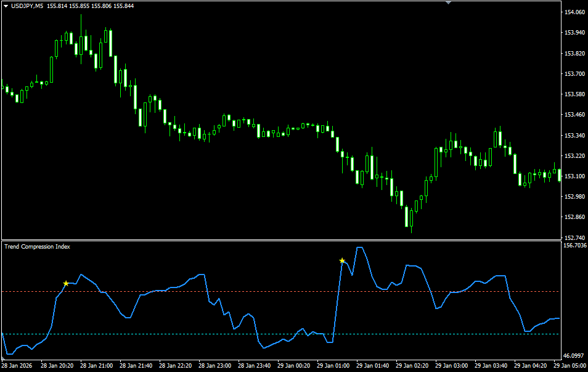Image resolution: width=588 pixels, height=372 pixels.
Task: Open the symbol quick-switch dropdown arrow
Action: point(6,6)
